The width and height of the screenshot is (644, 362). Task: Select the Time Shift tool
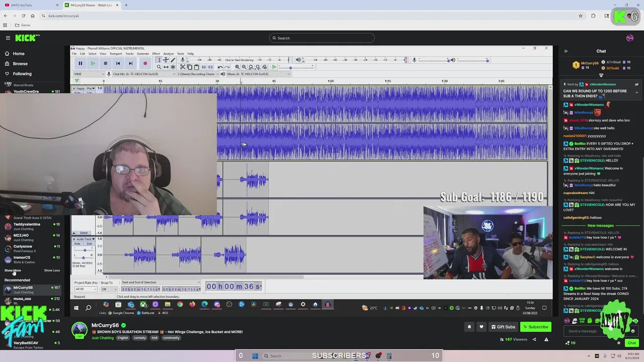coord(166,67)
